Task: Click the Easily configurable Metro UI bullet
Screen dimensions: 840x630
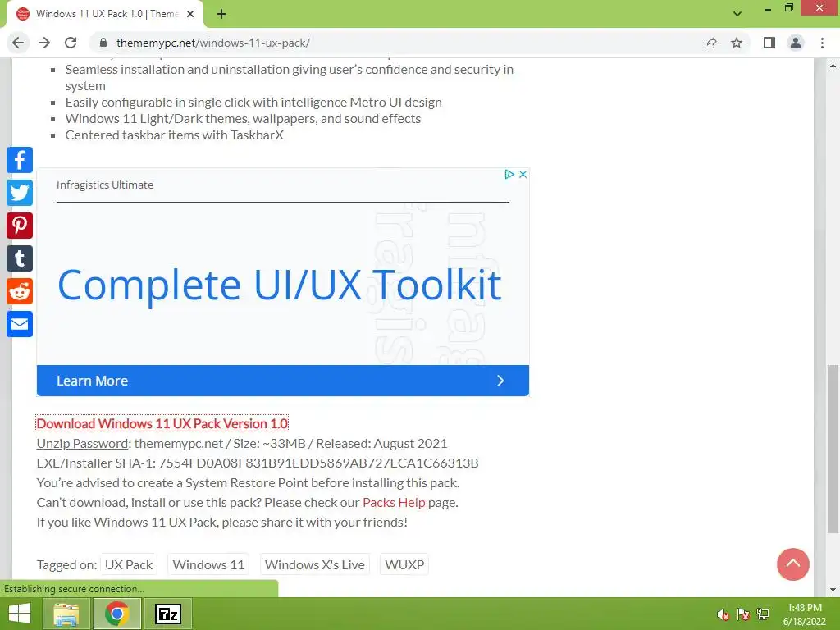Action: tap(253, 102)
